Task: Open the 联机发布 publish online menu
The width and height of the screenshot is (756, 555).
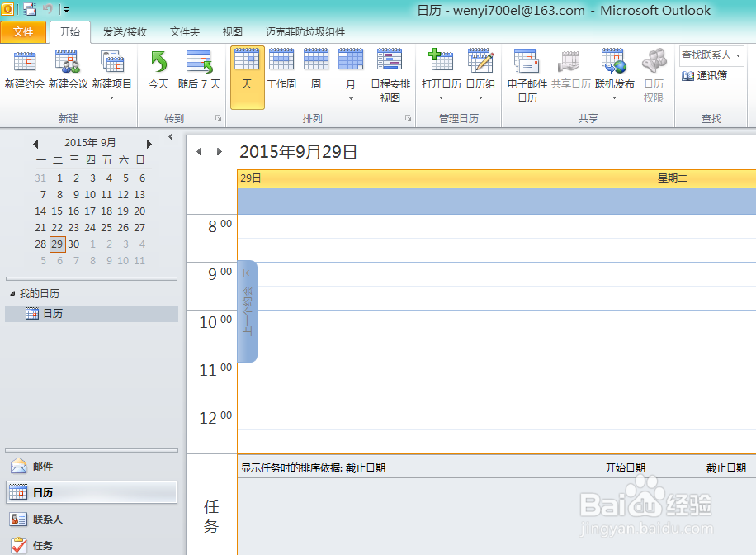Action: pyautogui.click(x=614, y=75)
